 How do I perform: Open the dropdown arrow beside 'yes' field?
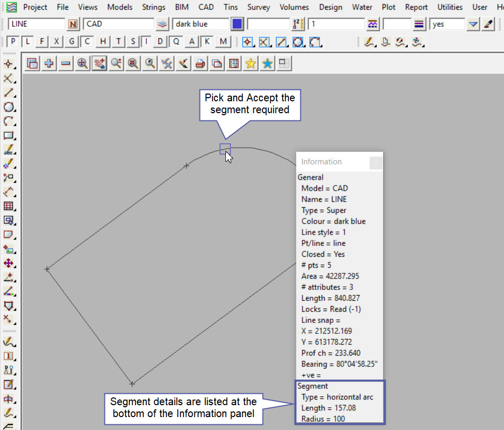coord(473,24)
